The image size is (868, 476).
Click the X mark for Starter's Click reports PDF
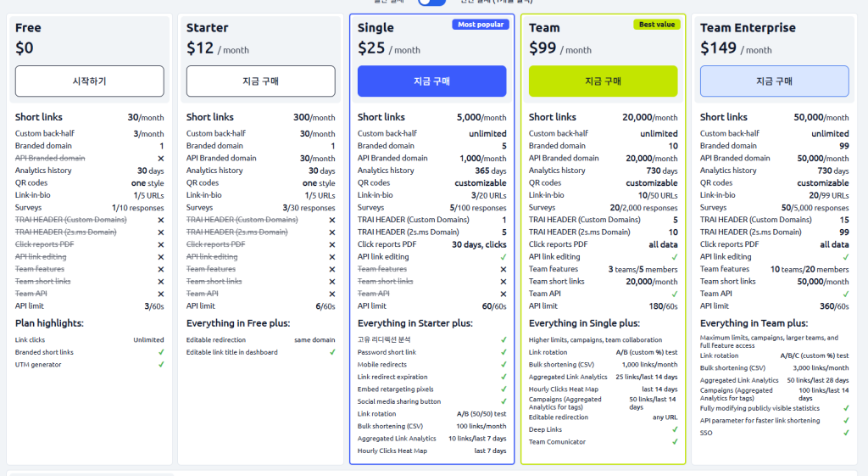click(x=332, y=244)
